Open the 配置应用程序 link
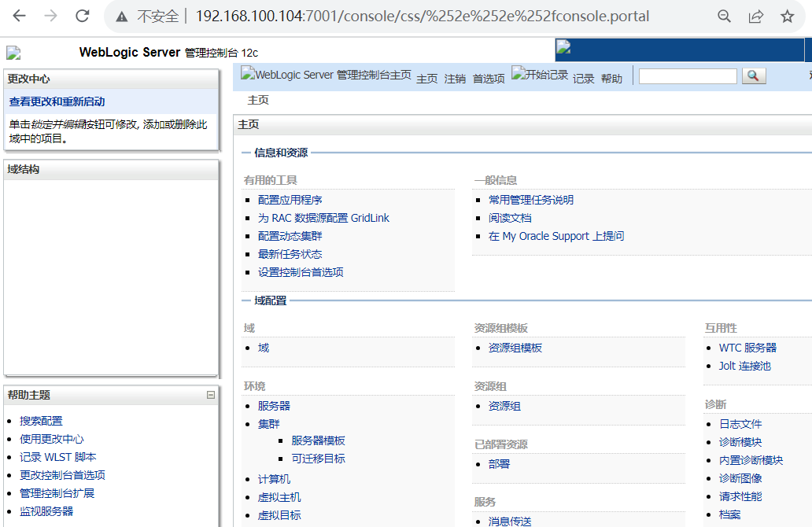 (290, 200)
